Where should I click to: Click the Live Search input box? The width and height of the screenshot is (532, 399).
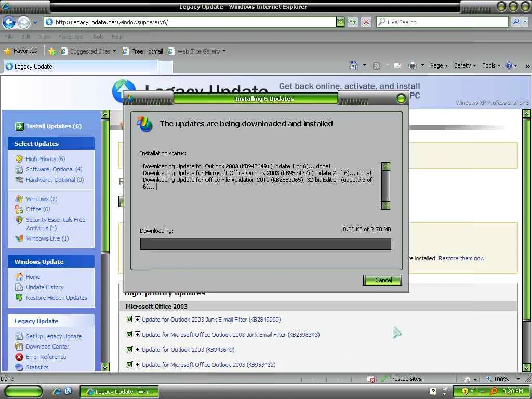(x=442, y=22)
